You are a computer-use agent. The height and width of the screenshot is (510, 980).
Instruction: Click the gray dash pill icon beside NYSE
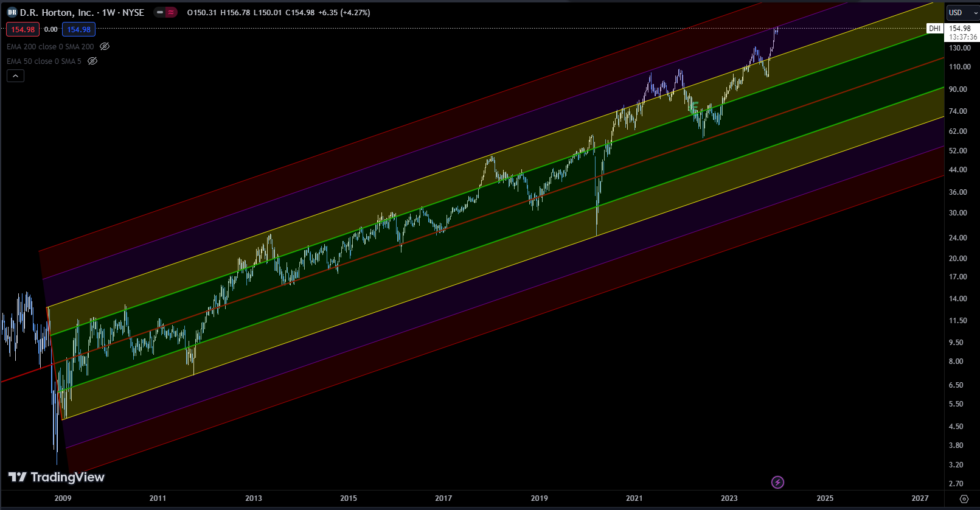coord(160,12)
